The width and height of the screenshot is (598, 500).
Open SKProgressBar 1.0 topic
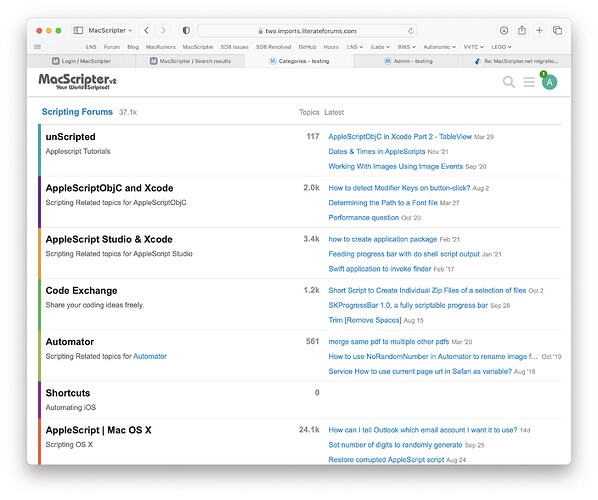coord(408,305)
